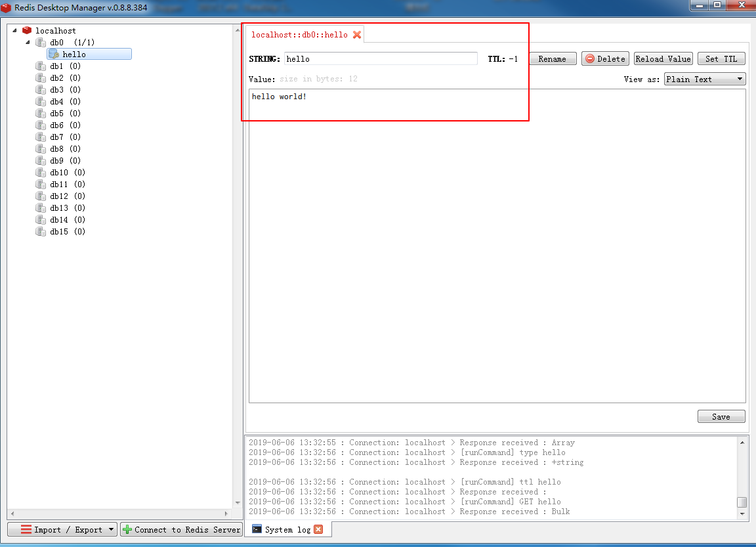Click the db4 database icon

coord(41,101)
